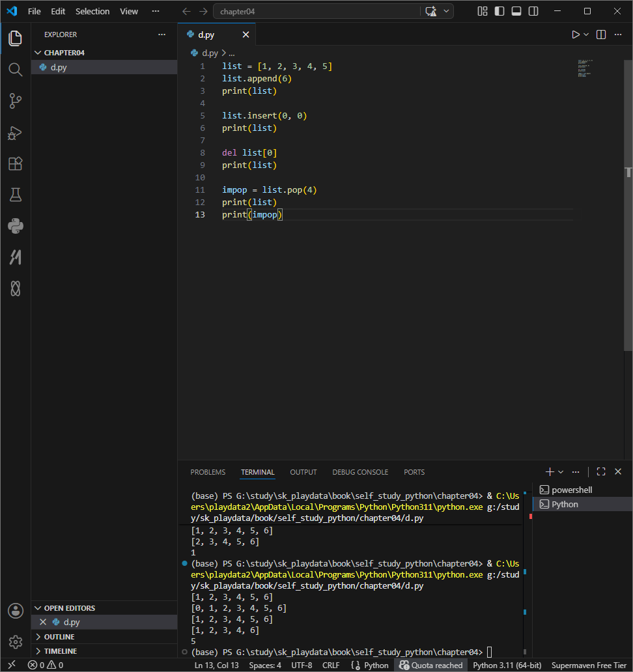Go forward with the navigation arrow

(204, 12)
